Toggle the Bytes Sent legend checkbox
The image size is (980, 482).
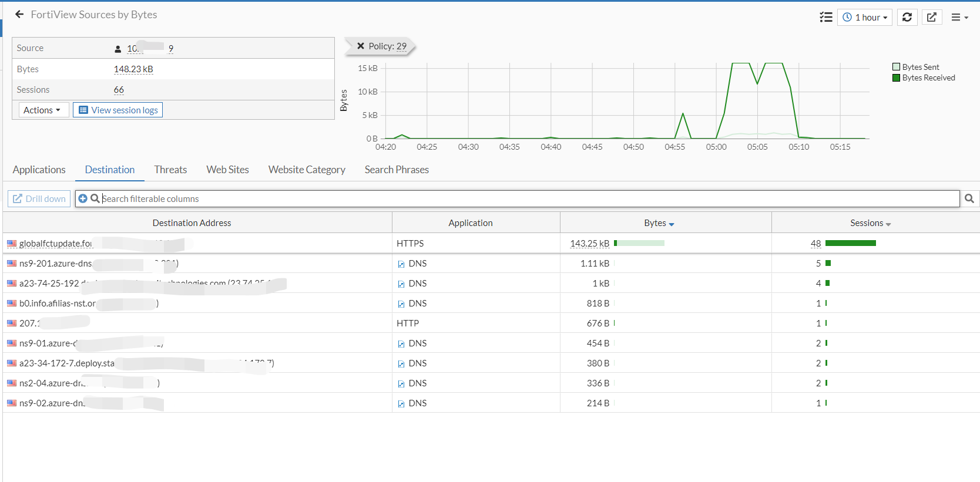896,67
